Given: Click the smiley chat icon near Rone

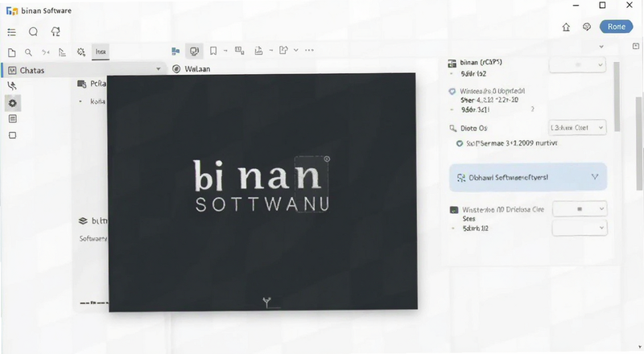Looking at the screenshot, I should coord(587,27).
